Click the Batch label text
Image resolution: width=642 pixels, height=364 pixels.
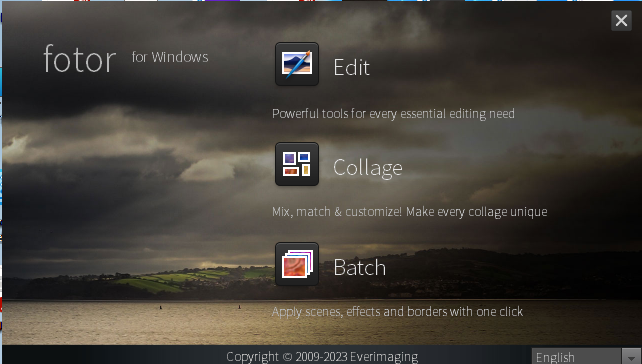359,268
